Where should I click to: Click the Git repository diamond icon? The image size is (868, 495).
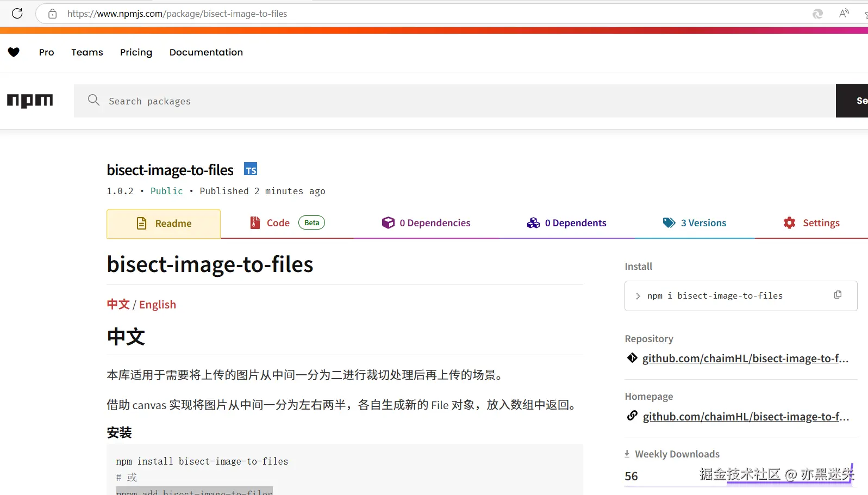632,358
